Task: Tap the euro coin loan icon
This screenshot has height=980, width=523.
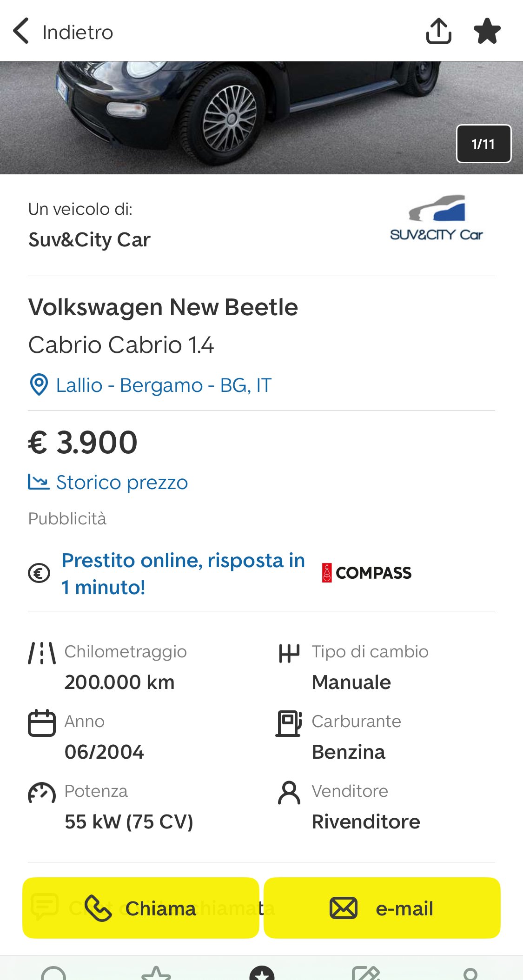Action: (39, 573)
